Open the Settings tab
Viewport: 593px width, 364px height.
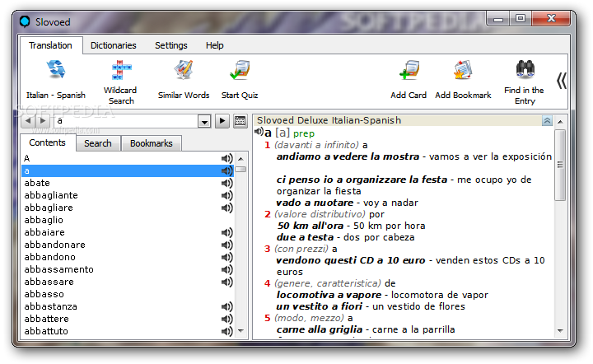click(x=171, y=45)
